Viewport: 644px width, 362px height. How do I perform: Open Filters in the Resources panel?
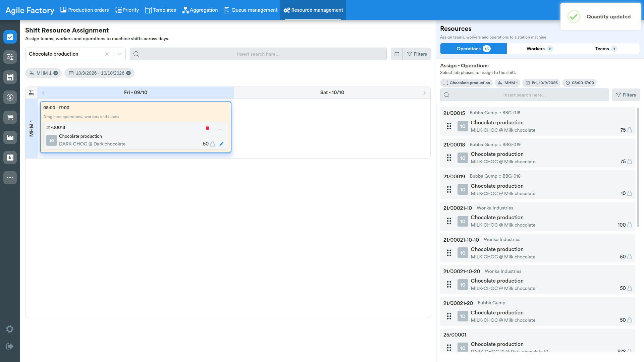[626, 95]
